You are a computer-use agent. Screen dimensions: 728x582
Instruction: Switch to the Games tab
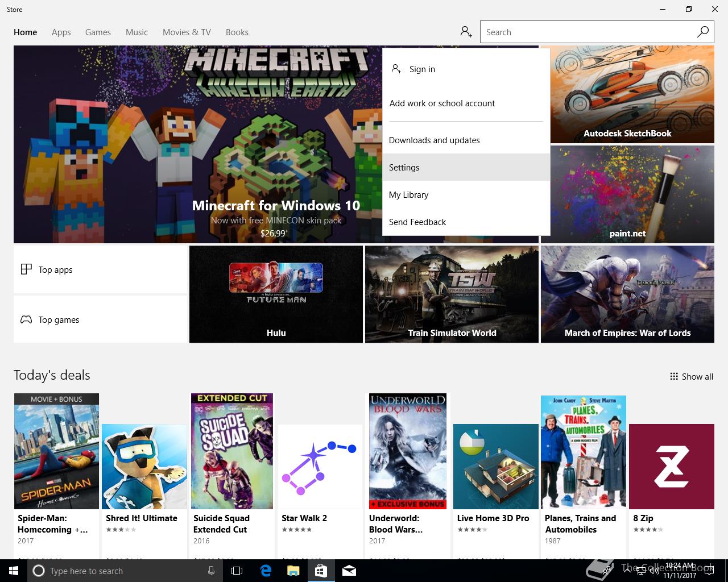point(98,32)
